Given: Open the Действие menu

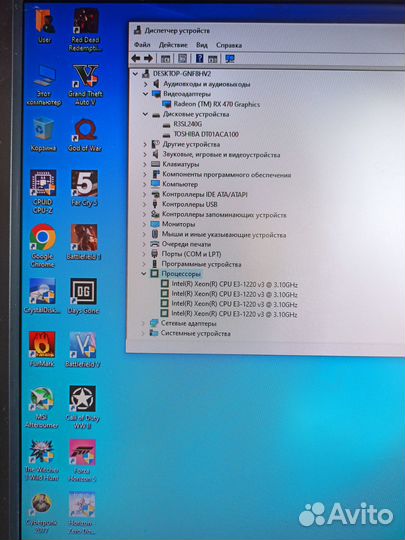Looking at the screenshot, I should coord(173,45).
